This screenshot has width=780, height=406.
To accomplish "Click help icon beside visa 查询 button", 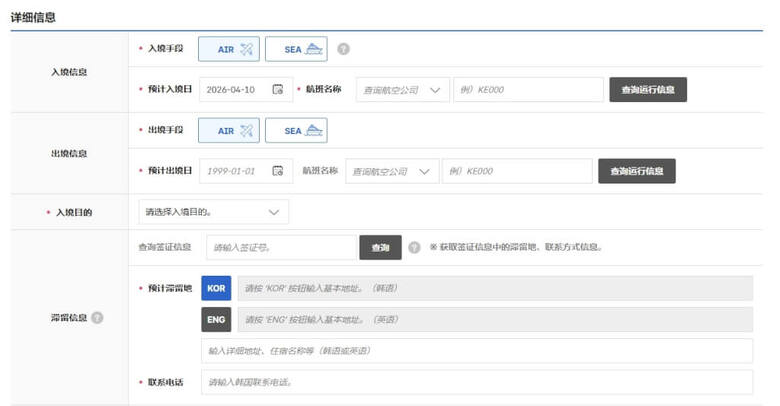I will 414,247.
